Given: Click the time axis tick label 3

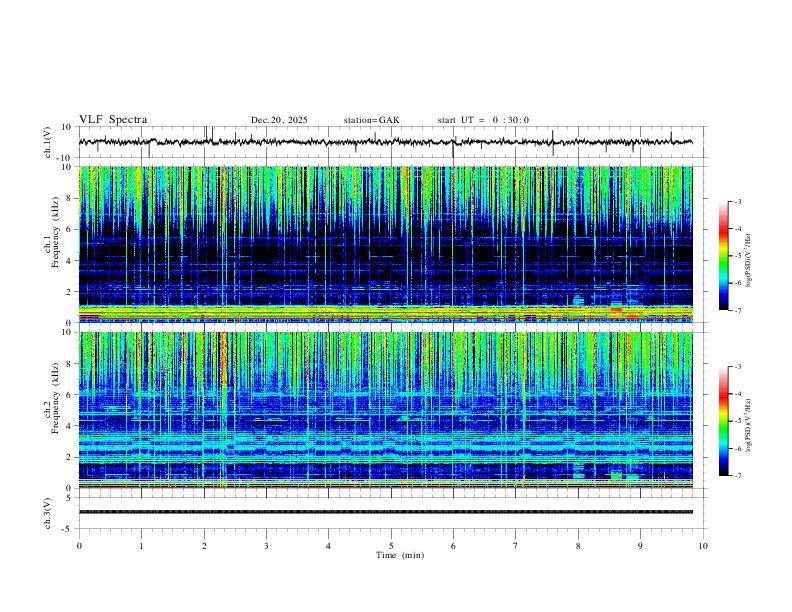Looking at the screenshot, I should [266, 546].
